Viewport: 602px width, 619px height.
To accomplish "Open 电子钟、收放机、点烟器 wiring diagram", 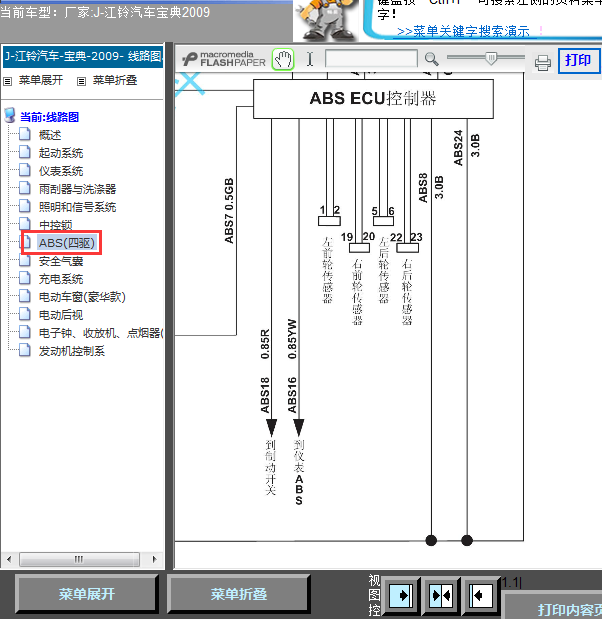I will (101, 333).
